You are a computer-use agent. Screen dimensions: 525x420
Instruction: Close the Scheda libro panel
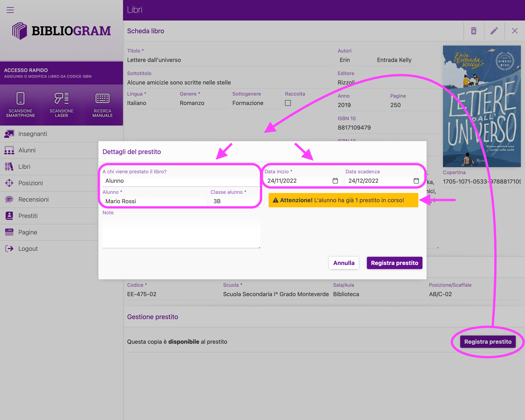point(515,31)
